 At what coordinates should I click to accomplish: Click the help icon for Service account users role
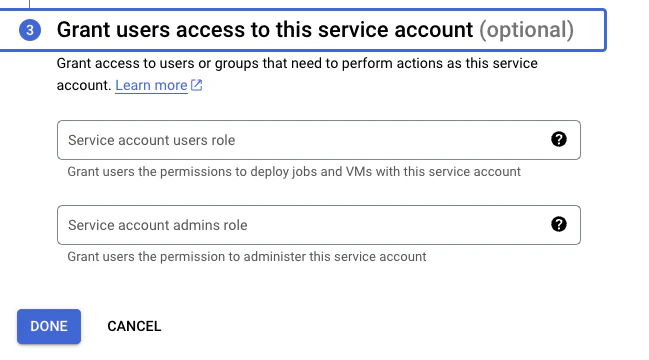[558, 139]
